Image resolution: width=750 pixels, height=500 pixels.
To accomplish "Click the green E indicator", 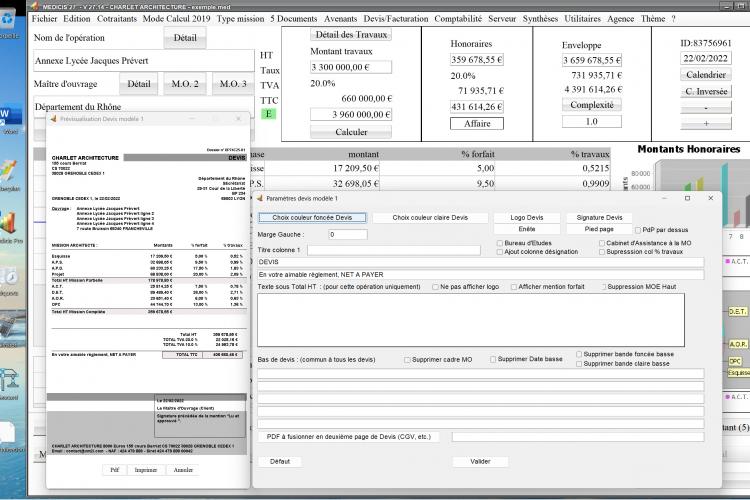I will [268, 114].
